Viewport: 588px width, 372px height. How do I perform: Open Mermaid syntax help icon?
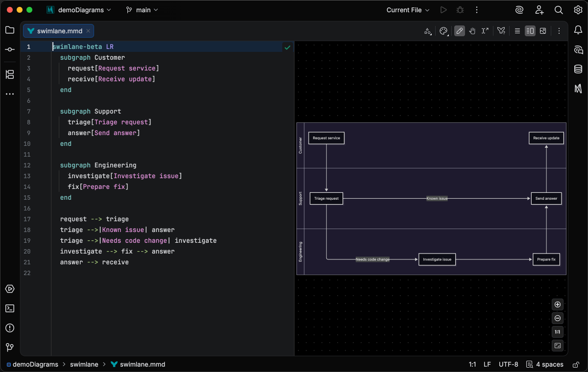pos(501,31)
